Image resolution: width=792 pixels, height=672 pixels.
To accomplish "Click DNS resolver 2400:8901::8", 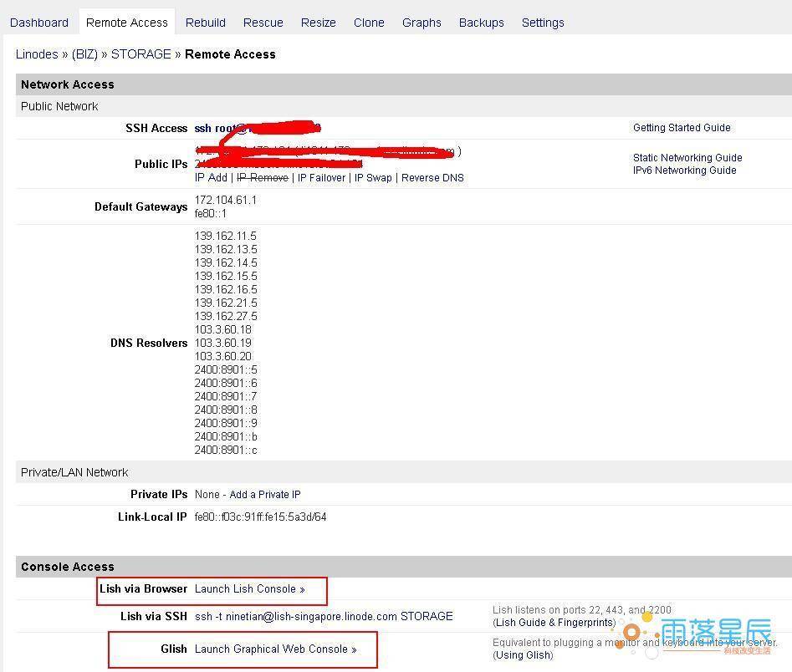I will pyautogui.click(x=226, y=410).
